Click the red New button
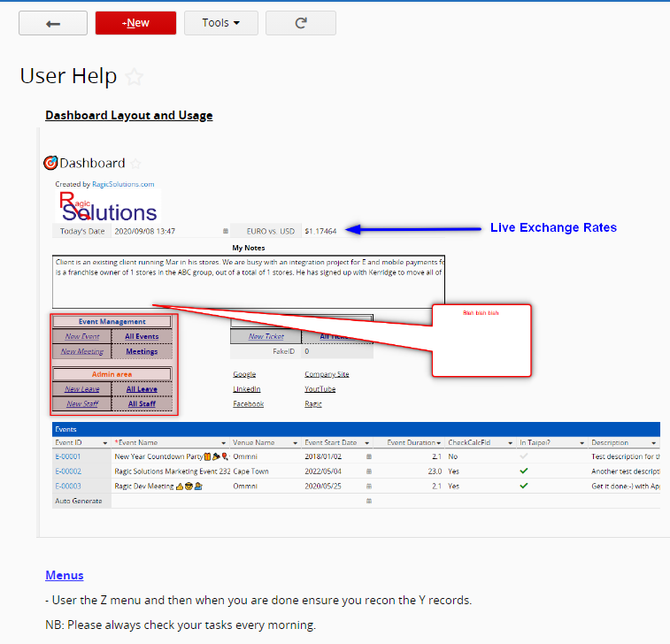This screenshot has width=670, height=644. click(135, 23)
